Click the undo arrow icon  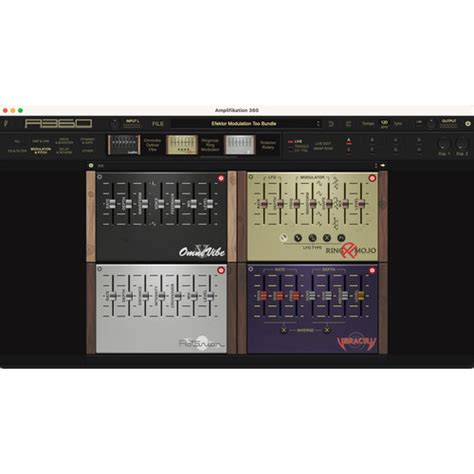(x=331, y=124)
